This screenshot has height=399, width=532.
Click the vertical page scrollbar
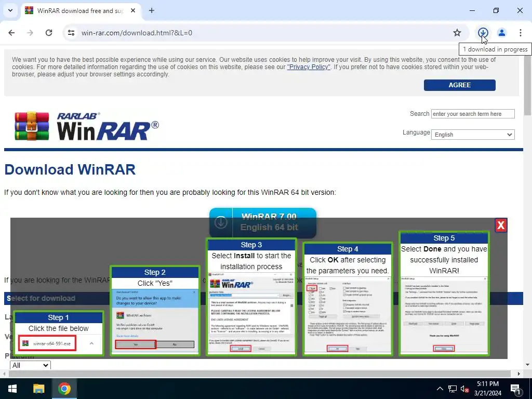pyautogui.click(x=527, y=86)
